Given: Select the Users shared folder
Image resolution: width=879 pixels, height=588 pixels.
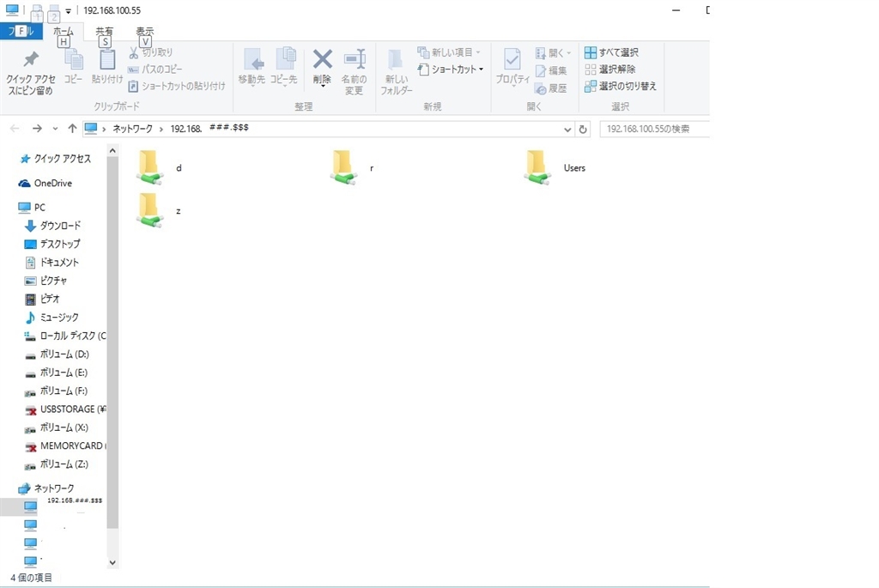Looking at the screenshot, I should coord(555,167).
